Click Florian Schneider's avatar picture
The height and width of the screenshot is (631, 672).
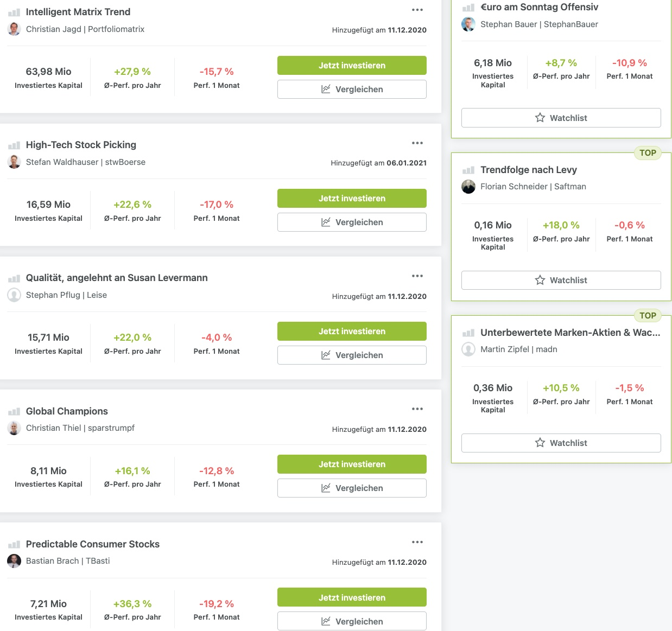[468, 187]
